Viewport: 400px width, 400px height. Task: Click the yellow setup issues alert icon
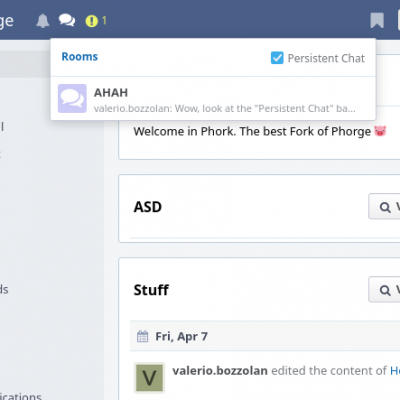tap(91, 21)
